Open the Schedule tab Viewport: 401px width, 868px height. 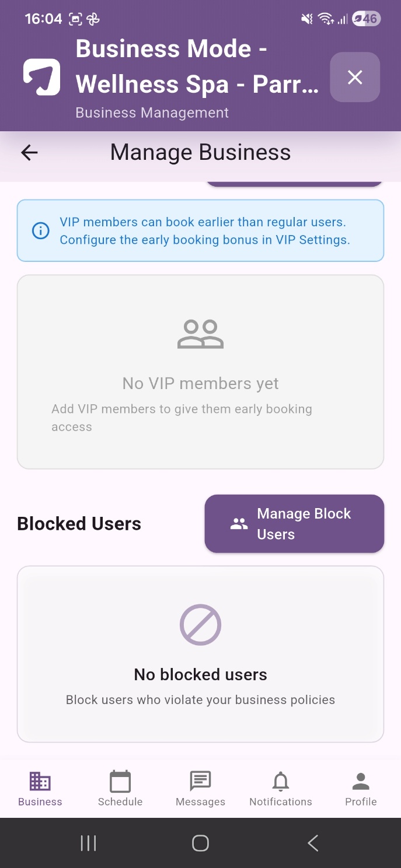[x=120, y=789]
